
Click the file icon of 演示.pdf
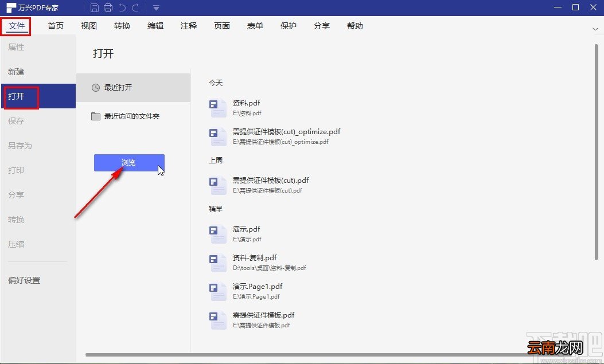217,234
